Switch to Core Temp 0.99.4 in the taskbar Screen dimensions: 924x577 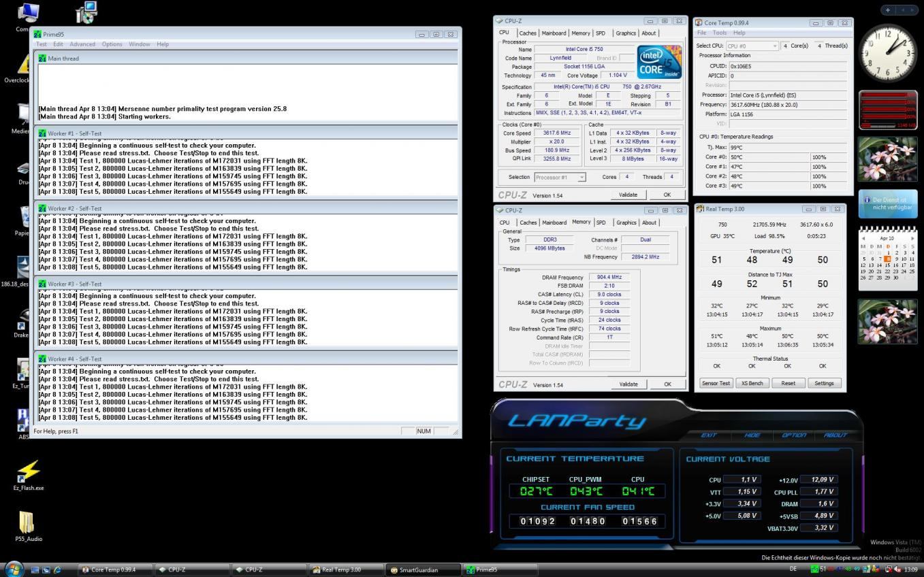coord(115,570)
